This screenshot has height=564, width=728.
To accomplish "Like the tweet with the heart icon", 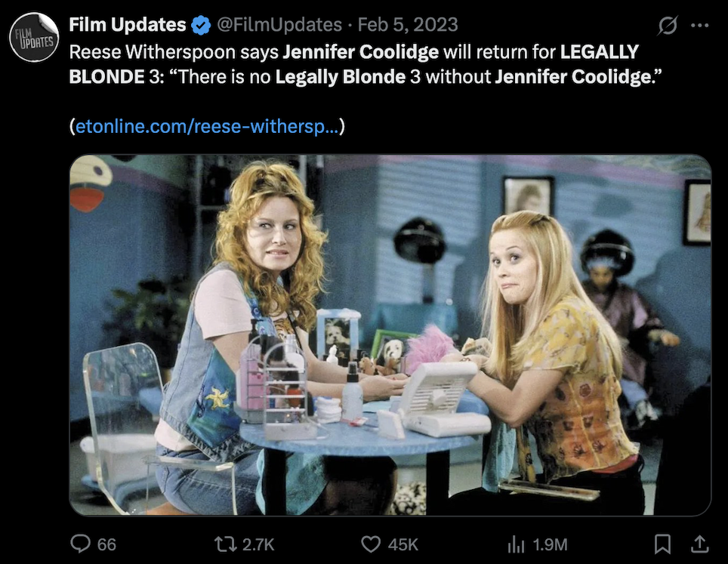I will (371, 544).
